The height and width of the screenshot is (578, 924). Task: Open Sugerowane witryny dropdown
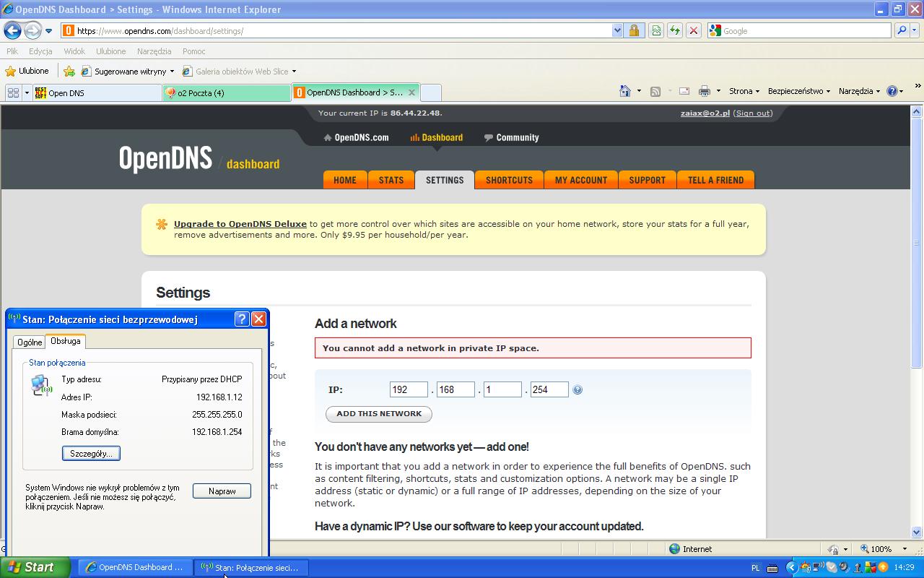[x=128, y=71]
